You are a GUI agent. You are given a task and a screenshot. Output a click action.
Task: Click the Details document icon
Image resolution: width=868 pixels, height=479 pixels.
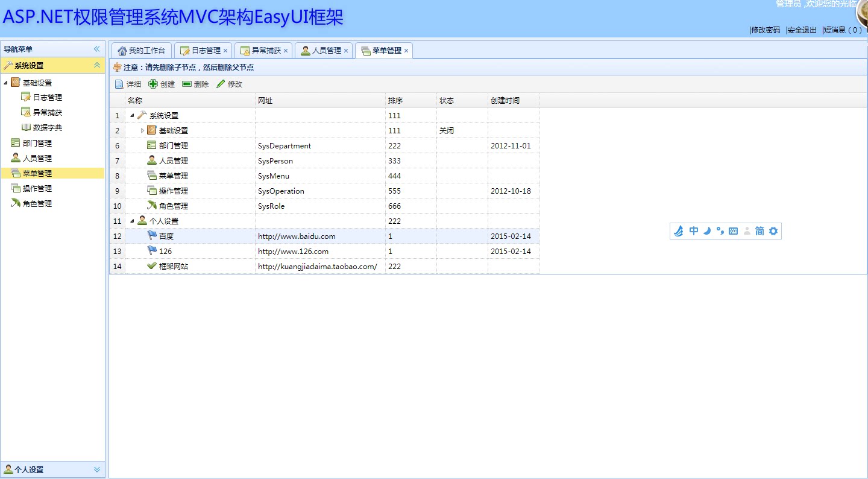(x=119, y=84)
